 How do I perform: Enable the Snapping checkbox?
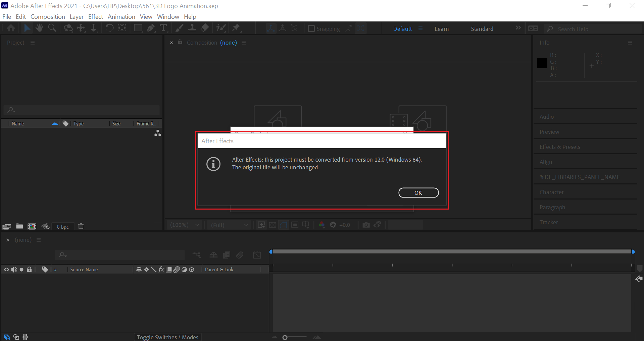pos(311,29)
